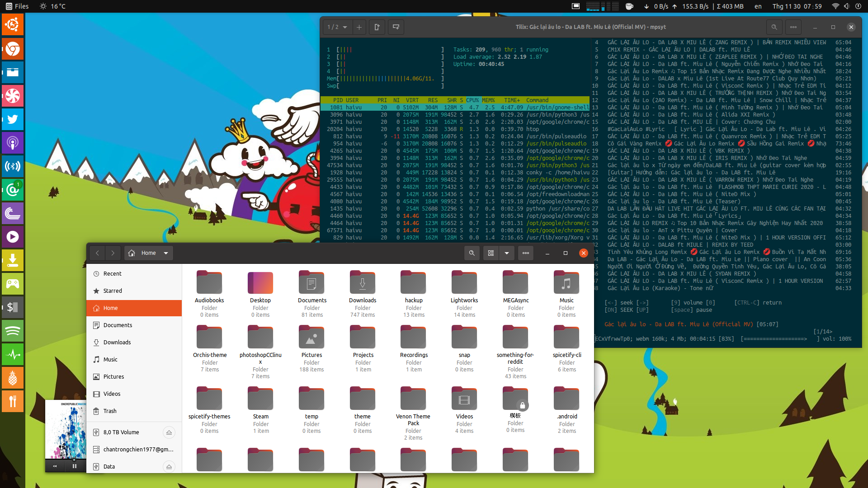
Task: Open the Lightworks folder
Action: coord(464,294)
